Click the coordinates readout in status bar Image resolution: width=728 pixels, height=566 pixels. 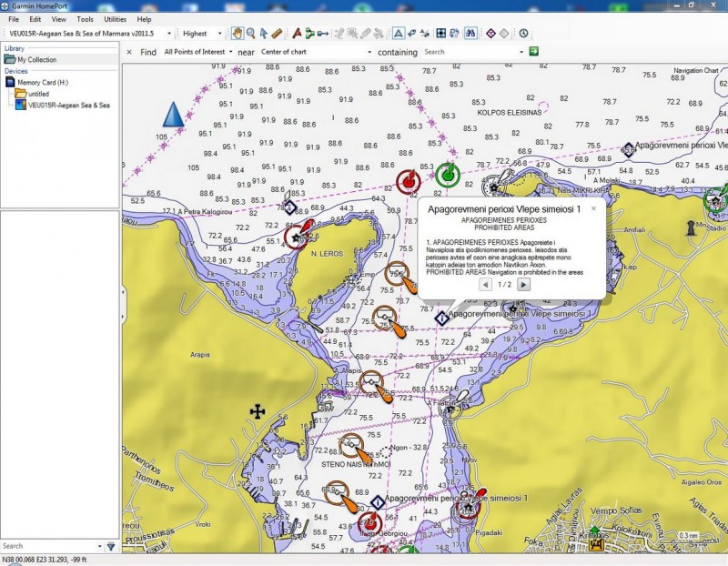pyautogui.click(x=45, y=560)
